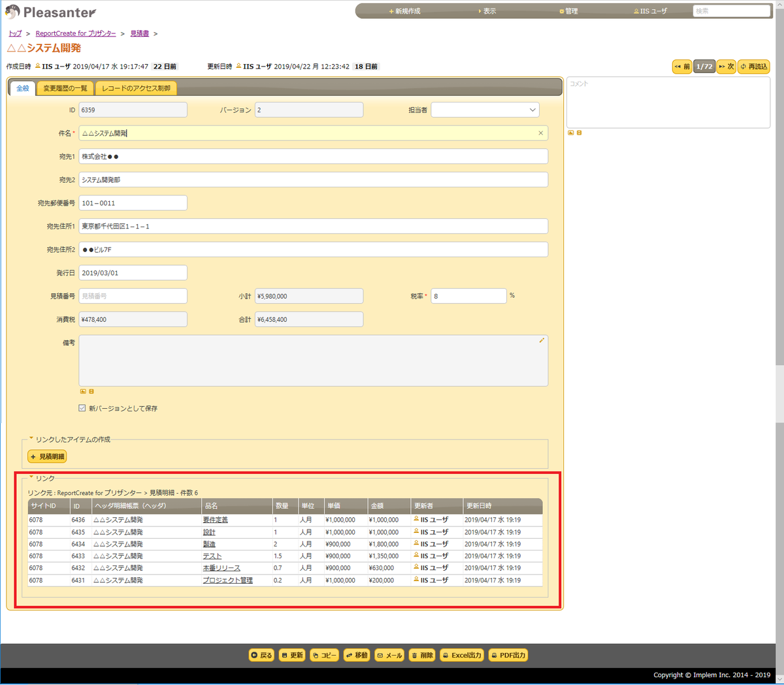Click the サイトID column header
This screenshot has width=784, height=685.
[49, 506]
